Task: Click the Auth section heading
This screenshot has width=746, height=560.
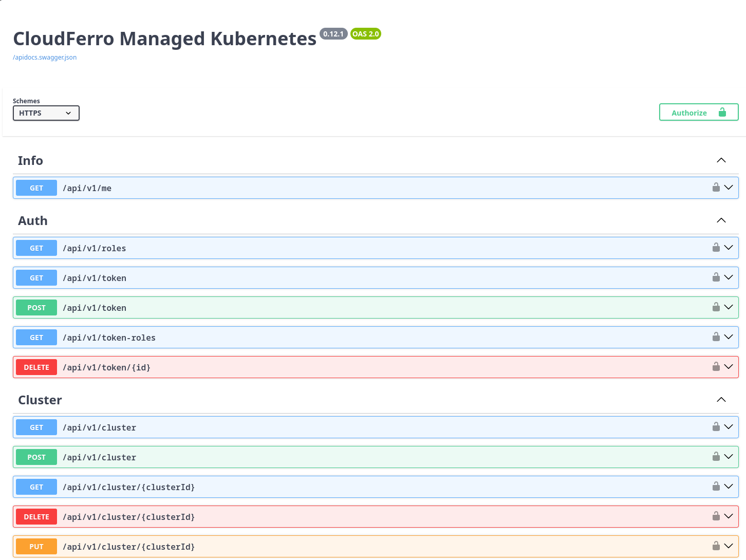Action: click(x=33, y=221)
